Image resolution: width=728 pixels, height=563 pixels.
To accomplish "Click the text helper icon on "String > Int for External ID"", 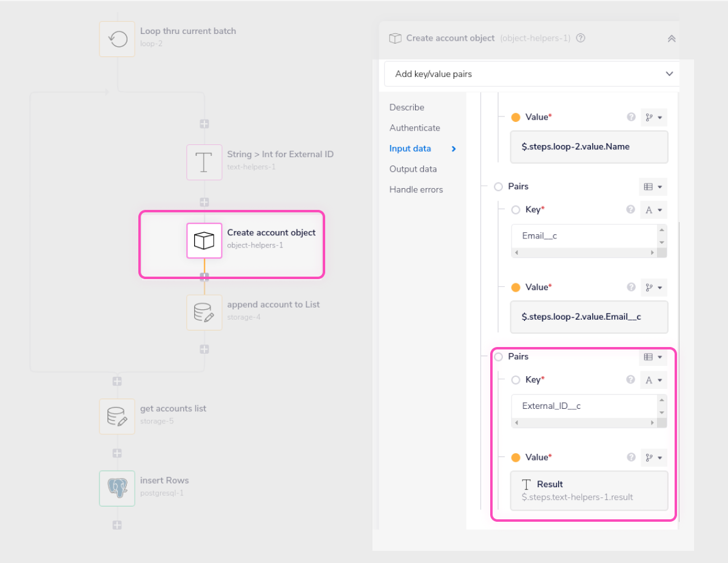I will coord(204,162).
